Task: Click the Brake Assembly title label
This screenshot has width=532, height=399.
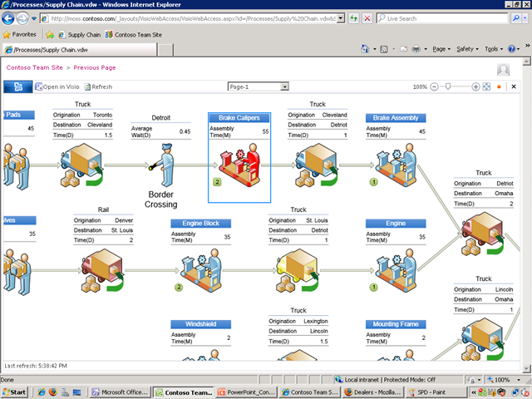Action: click(396, 118)
